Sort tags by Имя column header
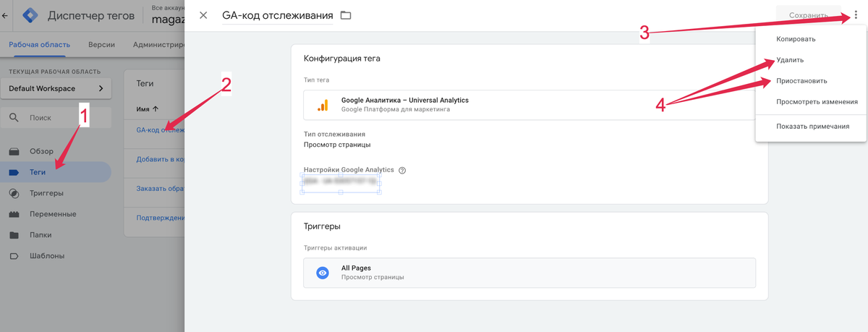This screenshot has width=868, height=332. point(148,109)
